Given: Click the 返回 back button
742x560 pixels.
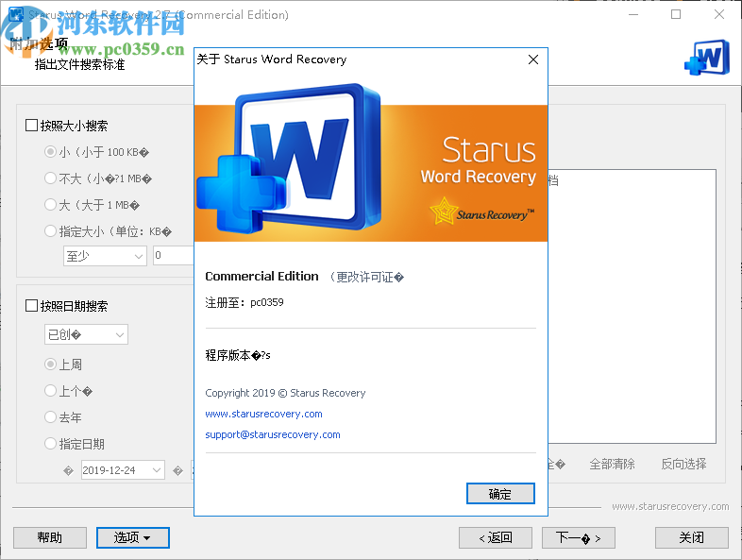Looking at the screenshot, I should point(496,537).
